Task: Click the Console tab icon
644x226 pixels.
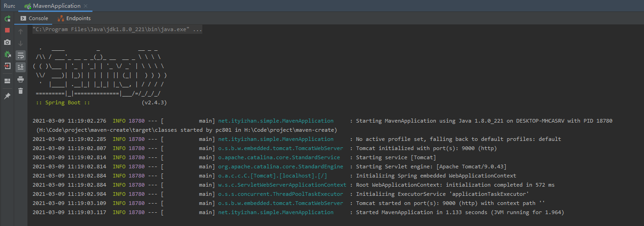Action: tap(23, 18)
